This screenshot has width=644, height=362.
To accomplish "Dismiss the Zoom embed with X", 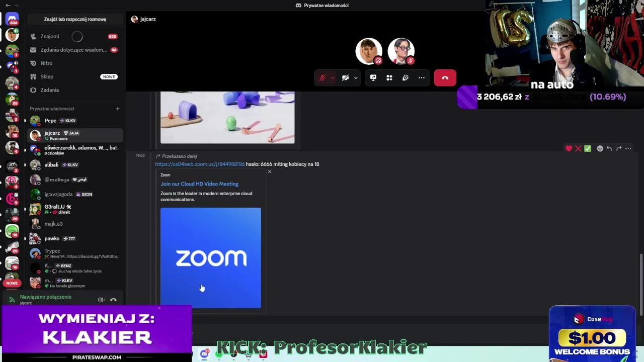I will [269, 172].
